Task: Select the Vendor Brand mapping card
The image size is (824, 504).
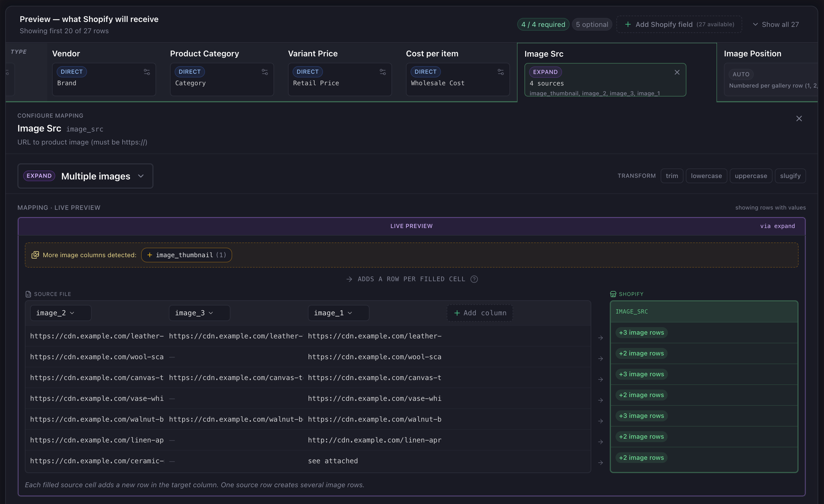Action: 104,79
